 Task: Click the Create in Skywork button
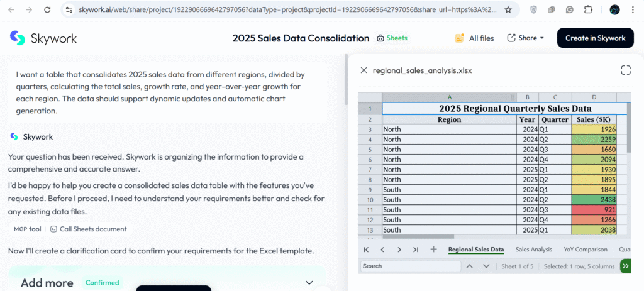[x=595, y=38]
